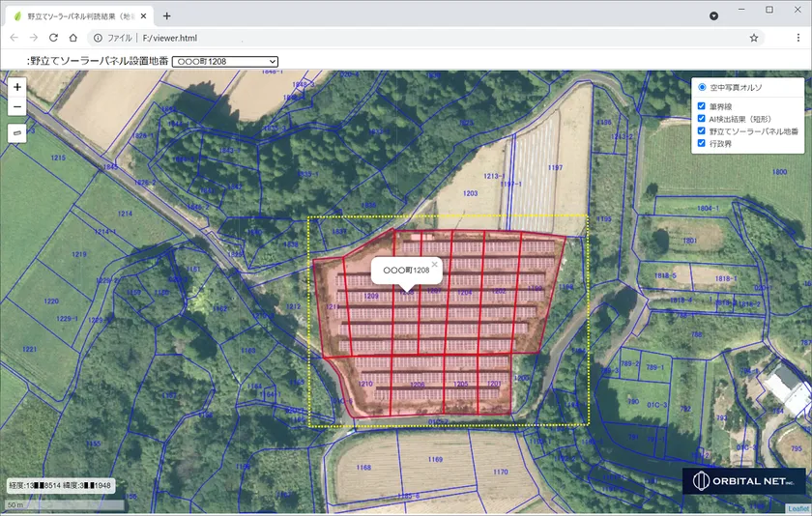
Task: Bookmark this page with star icon
Action: (x=753, y=38)
